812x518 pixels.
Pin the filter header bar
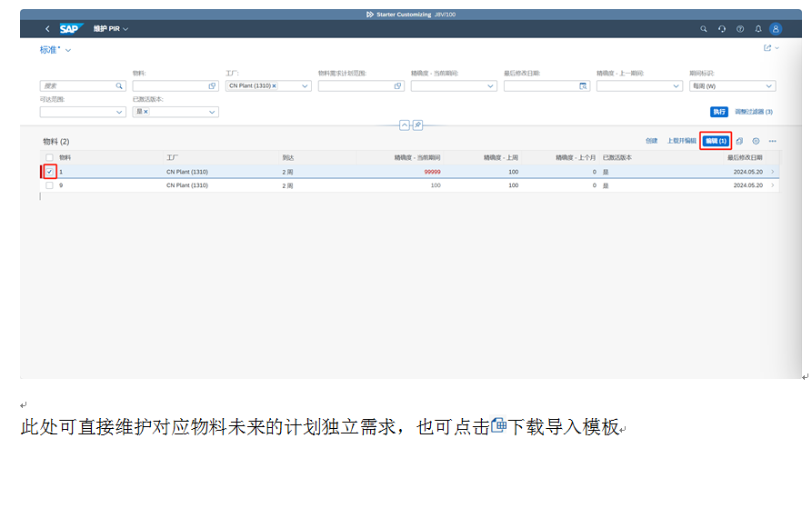[x=417, y=125]
